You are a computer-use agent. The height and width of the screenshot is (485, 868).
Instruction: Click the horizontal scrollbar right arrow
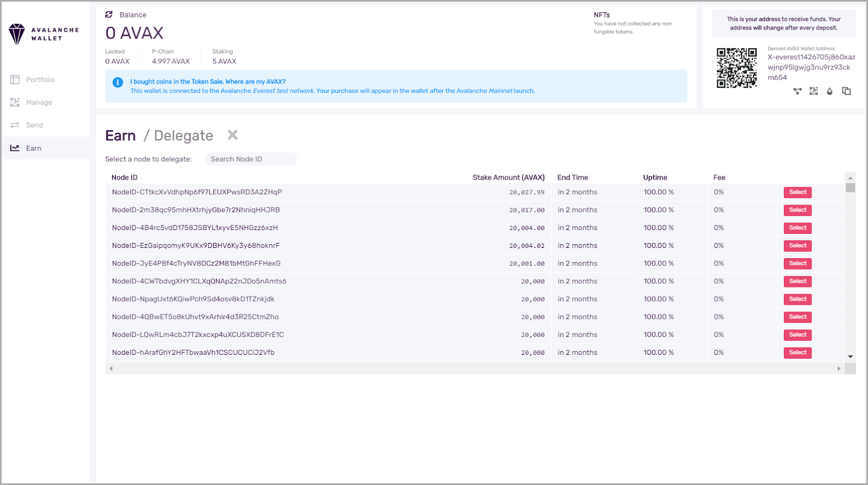[839, 368]
